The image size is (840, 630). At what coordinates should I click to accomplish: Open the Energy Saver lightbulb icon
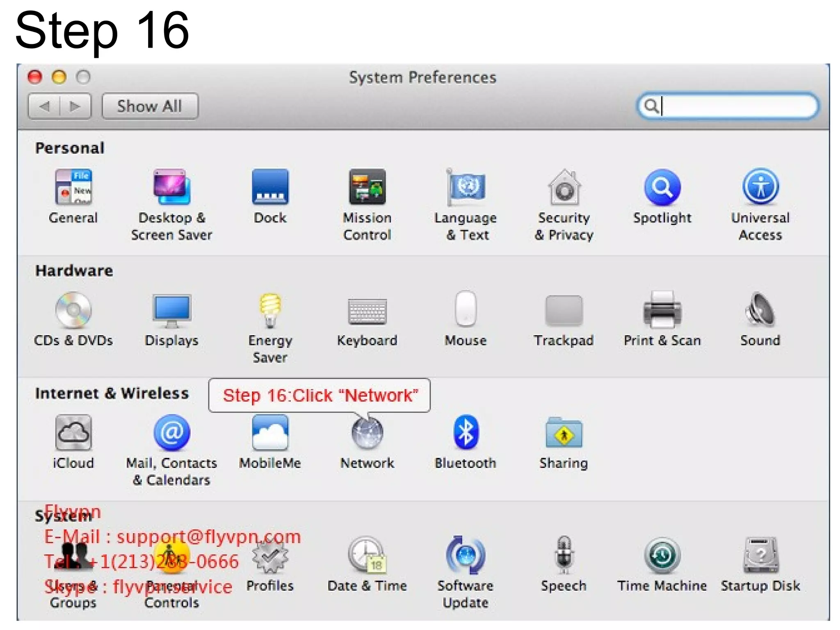[x=270, y=310]
